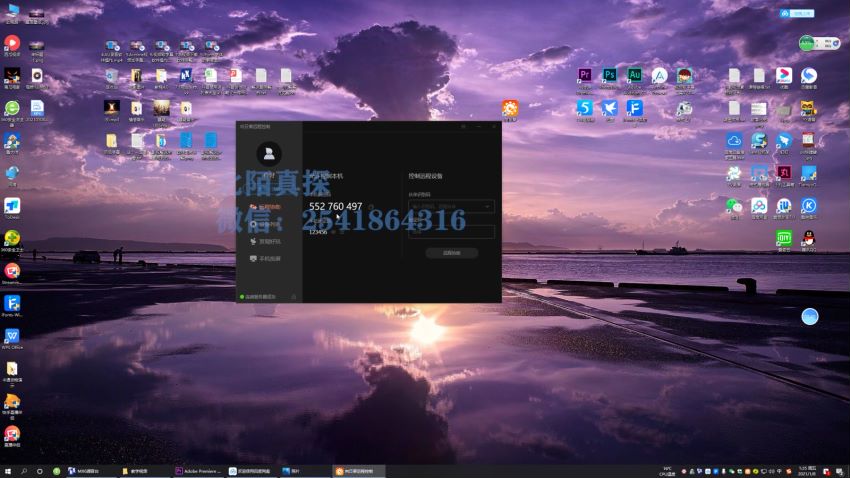Screen dimensions: 850x478
Task: Open the WeChat desktop icon
Action: (x=734, y=206)
